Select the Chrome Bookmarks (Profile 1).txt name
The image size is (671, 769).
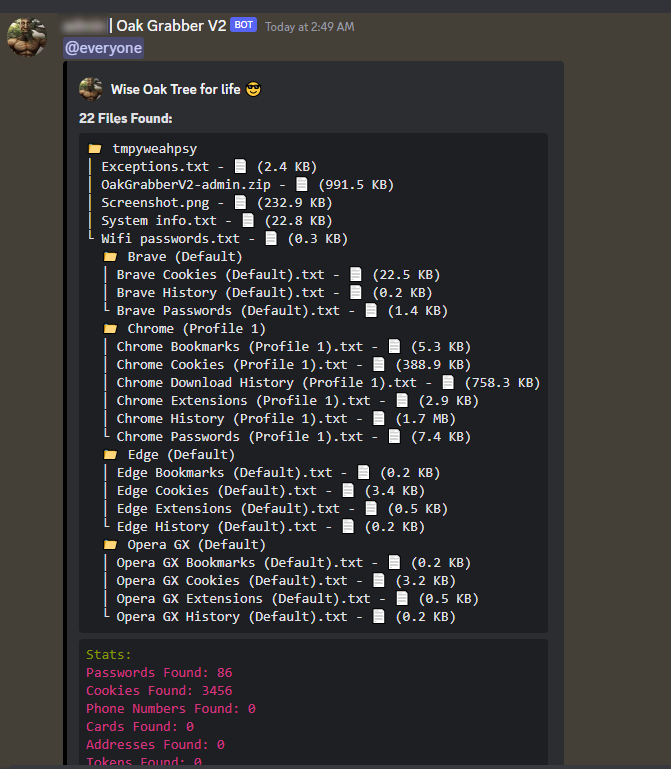(240, 347)
